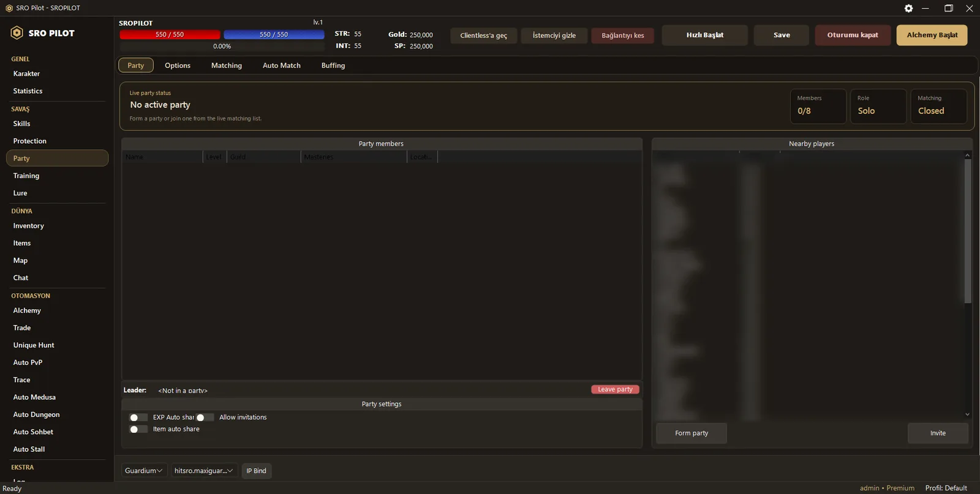
Task: Open the Guardium dropdown
Action: click(x=144, y=471)
